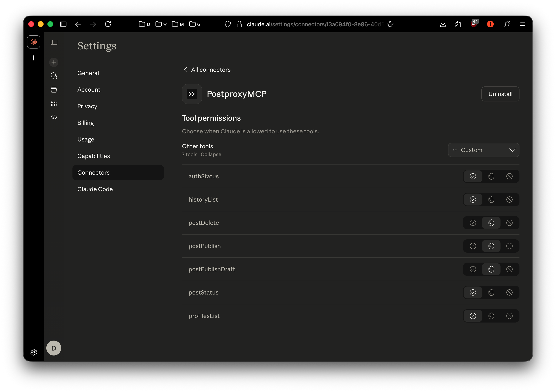
Task: Set postStatus to needs approval
Action: 491,292
